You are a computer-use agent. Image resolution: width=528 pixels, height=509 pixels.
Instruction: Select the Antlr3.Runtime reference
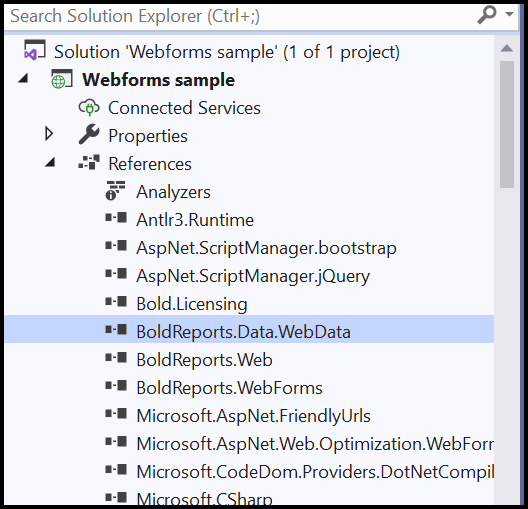pyautogui.click(x=195, y=220)
